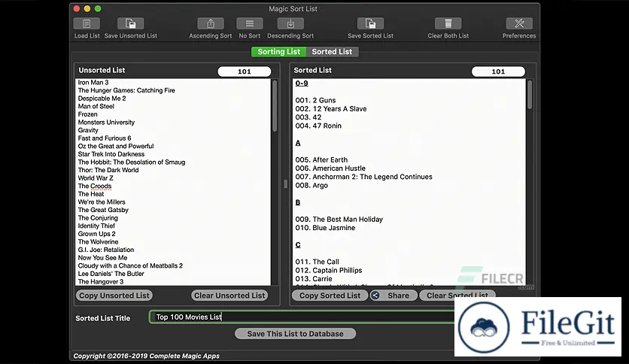The width and height of the screenshot is (629, 364).
Task: Select 'Now You See Me' entry
Action: click(102, 258)
